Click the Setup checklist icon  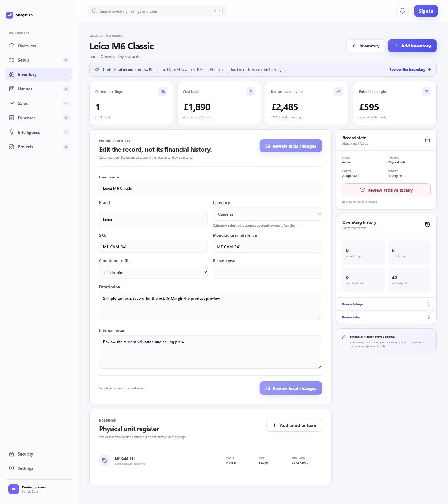click(12, 60)
